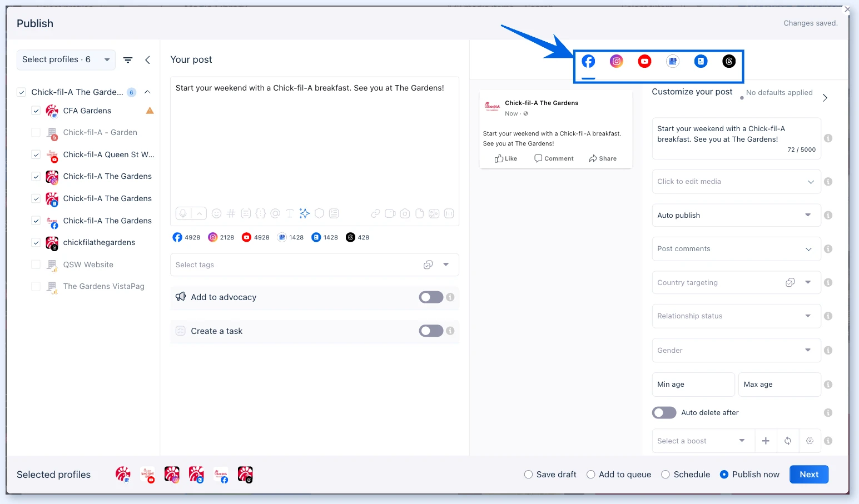Click the shield icon in post toolbar
Screen dimensions: 859x504
319,213
